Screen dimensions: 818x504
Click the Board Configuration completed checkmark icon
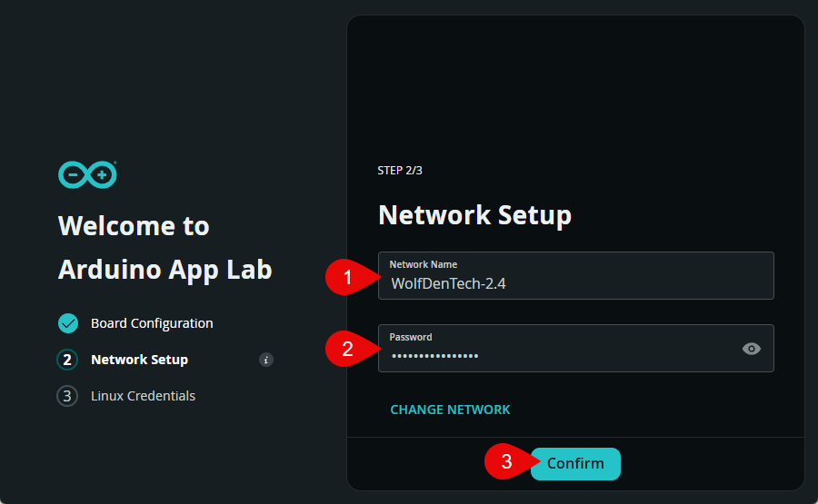[68, 323]
